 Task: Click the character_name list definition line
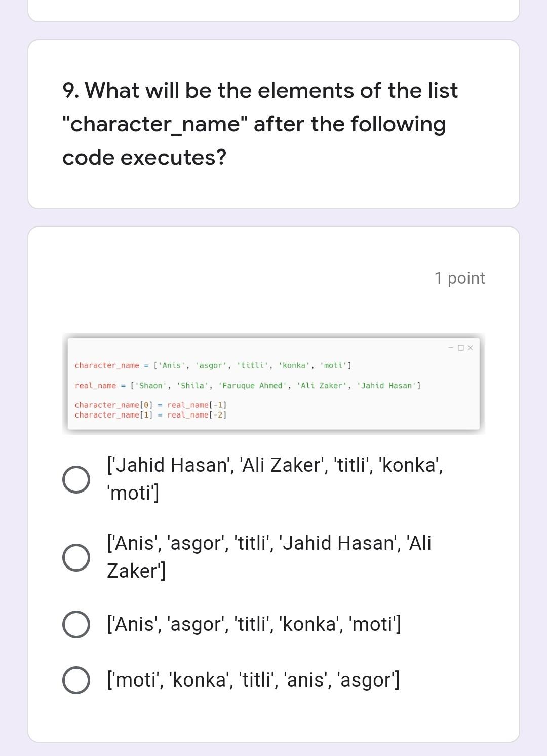[x=213, y=365]
